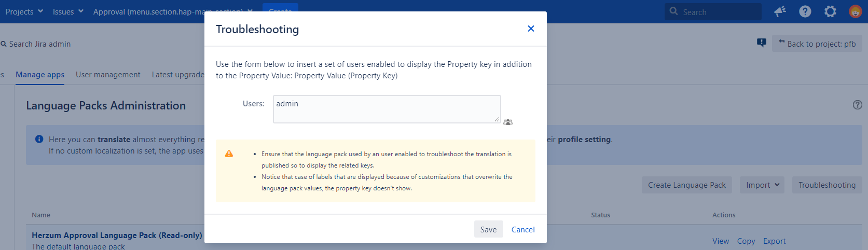Click Back to project: pfb button

[x=817, y=44]
